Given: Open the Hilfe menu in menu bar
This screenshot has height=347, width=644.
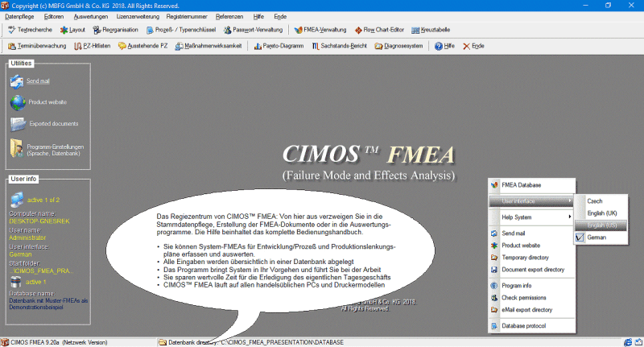Looking at the screenshot, I should pyautogui.click(x=258, y=16).
